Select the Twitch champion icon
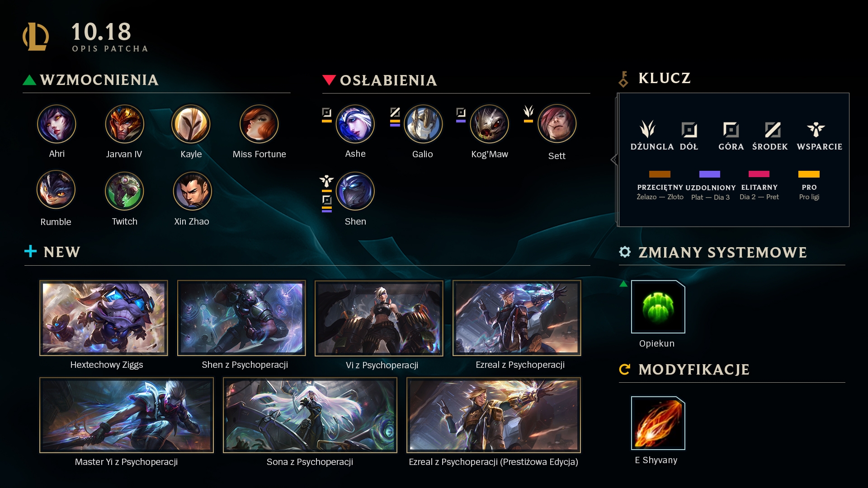This screenshot has width=868, height=488. point(124,191)
